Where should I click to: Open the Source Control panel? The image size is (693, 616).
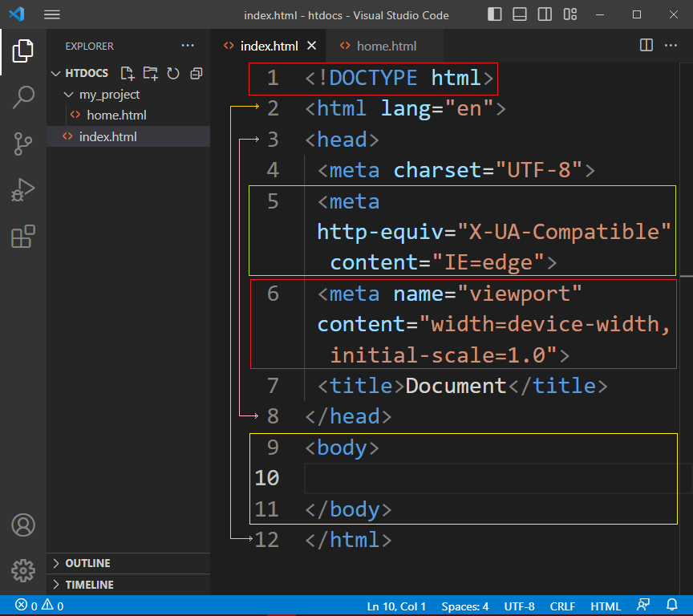point(23,144)
